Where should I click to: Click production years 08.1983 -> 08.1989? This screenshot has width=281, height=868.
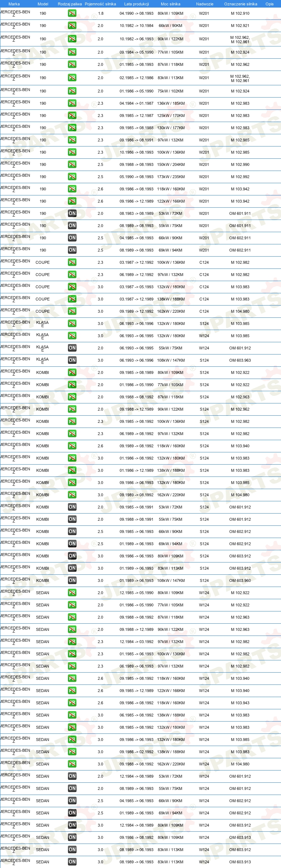[x=137, y=213]
